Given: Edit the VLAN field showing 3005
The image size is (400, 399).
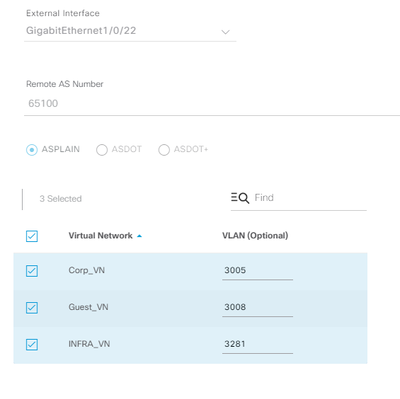Looking at the screenshot, I should tap(257, 271).
